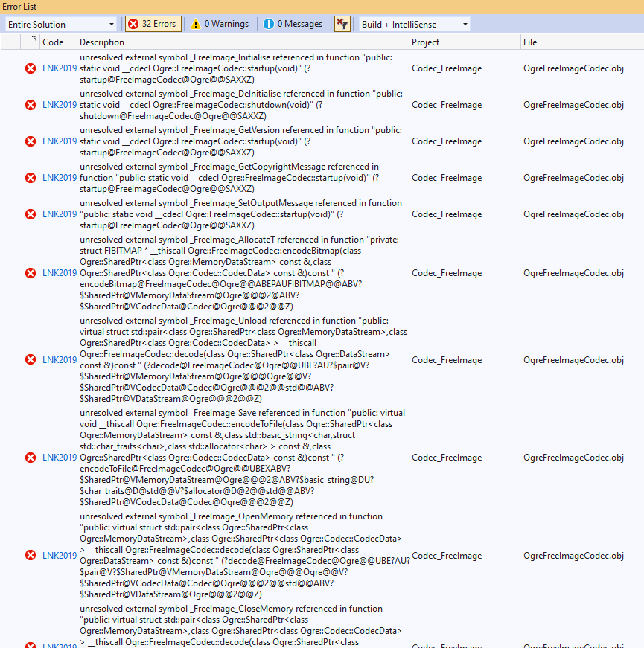The height and width of the screenshot is (648, 644).
Task: Open LNK2019 link for FreeImage_AllocateT error
Action: (x=60, y=273)
